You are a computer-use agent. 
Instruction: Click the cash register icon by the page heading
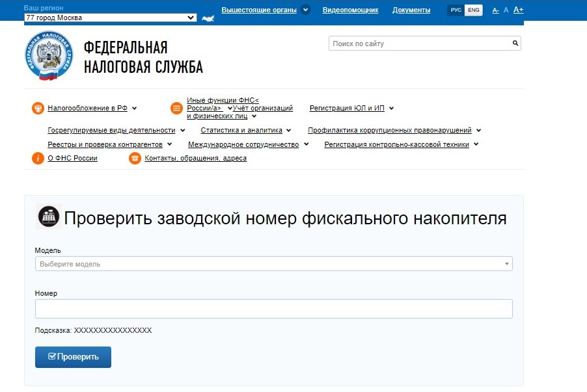click(x=49, y=216)
